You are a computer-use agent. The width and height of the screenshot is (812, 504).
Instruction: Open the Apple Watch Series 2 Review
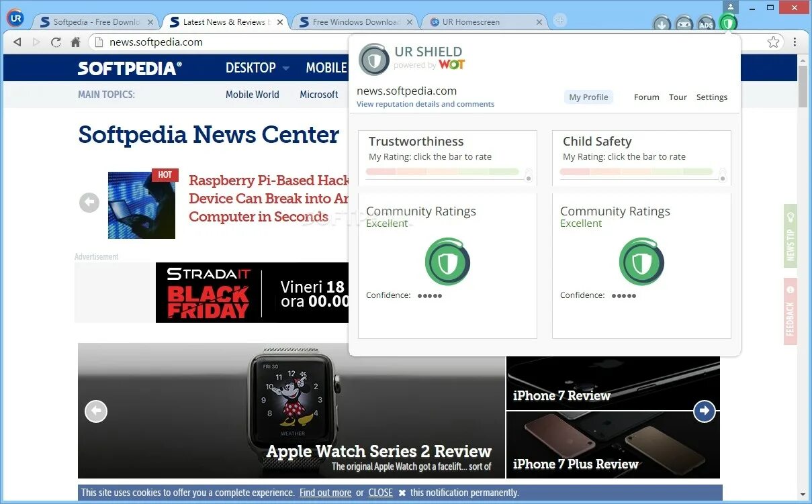(379, 451)
